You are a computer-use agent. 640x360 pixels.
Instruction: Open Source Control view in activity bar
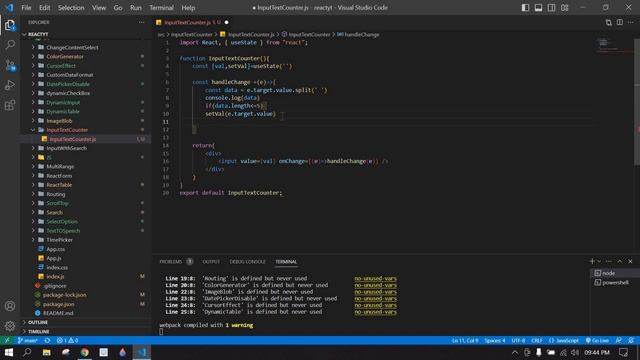coord(10,65)
